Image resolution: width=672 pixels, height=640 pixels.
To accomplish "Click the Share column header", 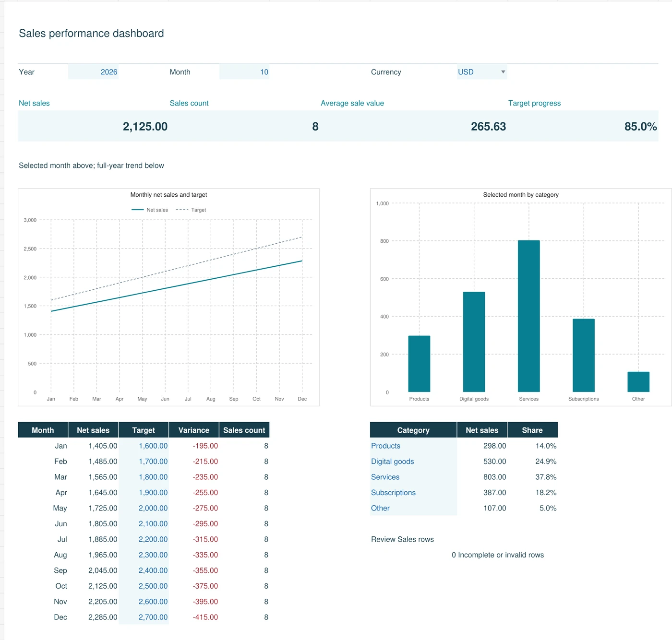I will 532,430.
